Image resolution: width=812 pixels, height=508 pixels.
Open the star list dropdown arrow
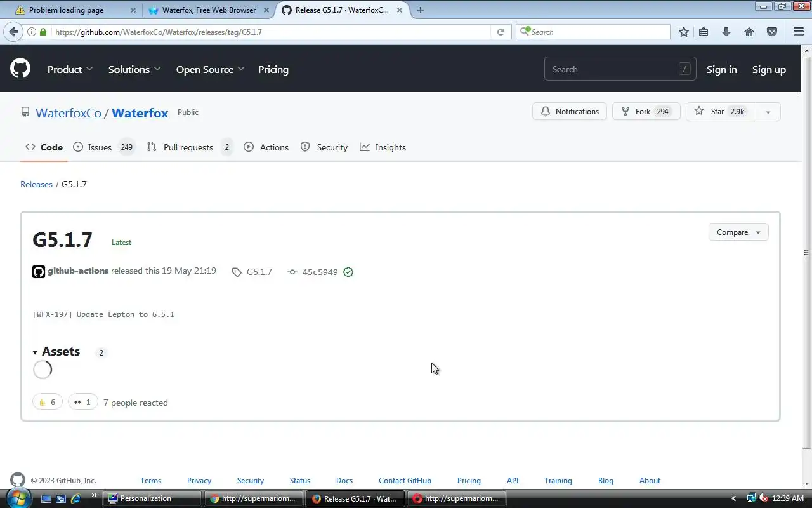(768, 112)
